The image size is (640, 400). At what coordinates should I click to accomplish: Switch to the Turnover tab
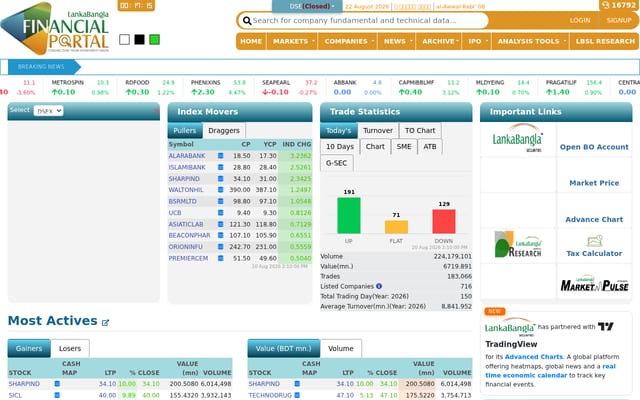point(378,131)
